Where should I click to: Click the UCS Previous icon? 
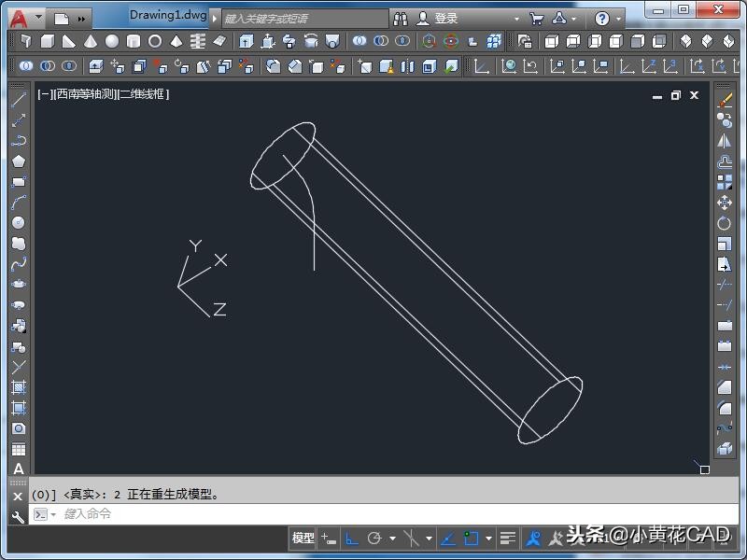pyautogui.click(x=530, y=66)
